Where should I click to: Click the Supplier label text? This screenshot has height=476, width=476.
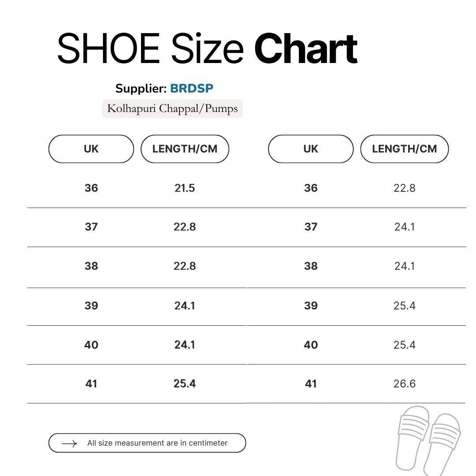(x=141, y=89)
